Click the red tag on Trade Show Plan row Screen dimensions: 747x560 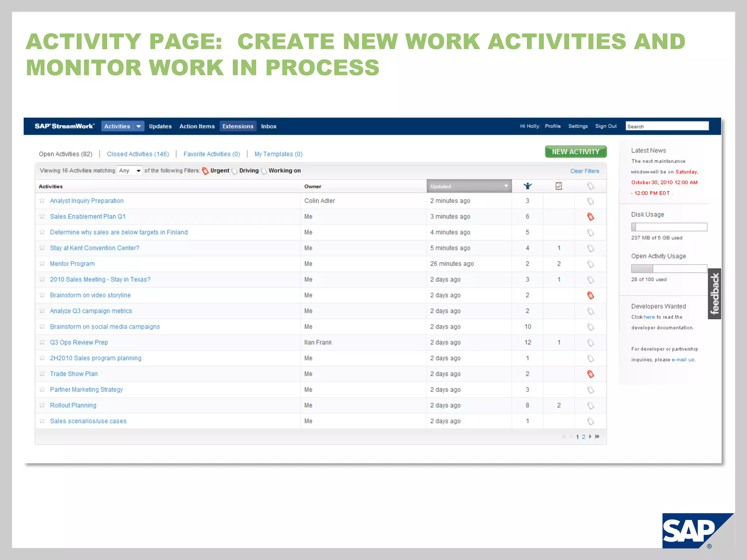591,374
